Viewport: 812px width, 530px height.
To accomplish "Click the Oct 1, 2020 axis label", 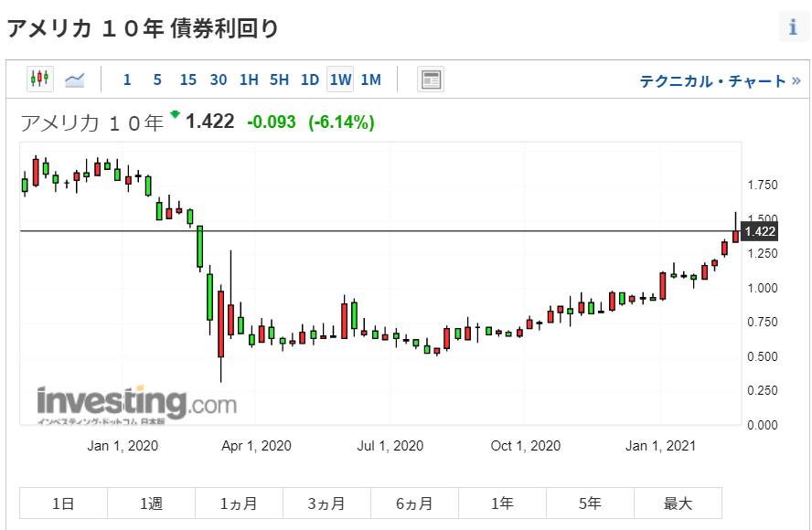I will 526,446.
